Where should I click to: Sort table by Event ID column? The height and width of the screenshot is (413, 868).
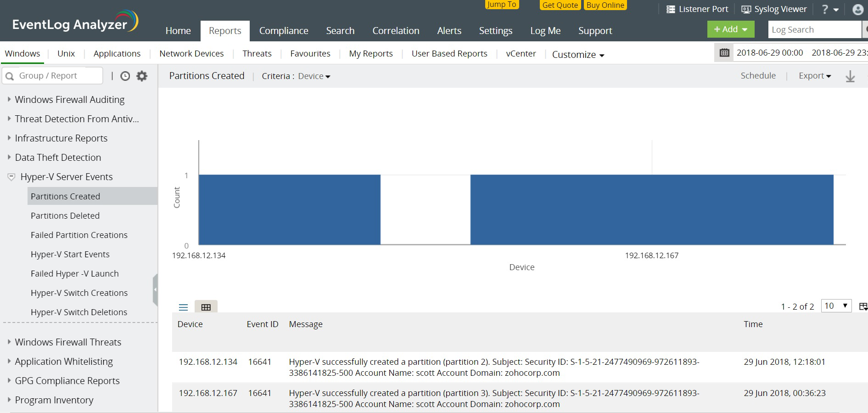pos(263,324)
